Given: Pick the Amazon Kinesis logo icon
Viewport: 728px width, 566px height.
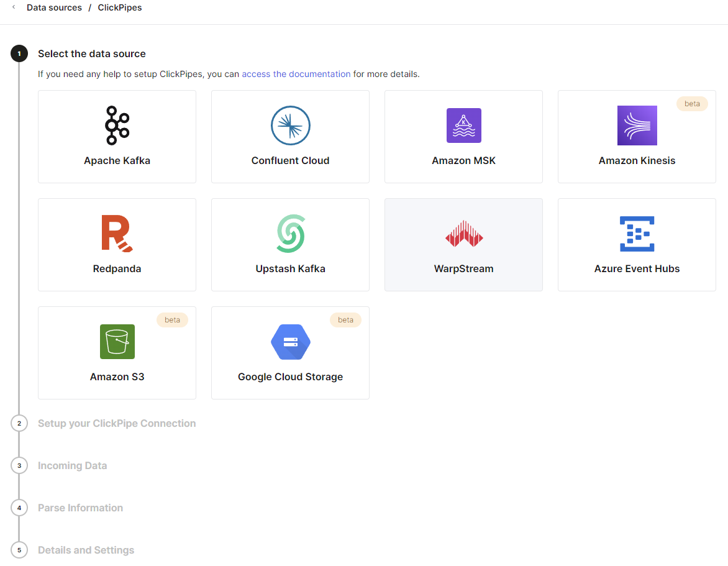Looking at the screenshot, I should pyautogui.click(x=637, y=126).
